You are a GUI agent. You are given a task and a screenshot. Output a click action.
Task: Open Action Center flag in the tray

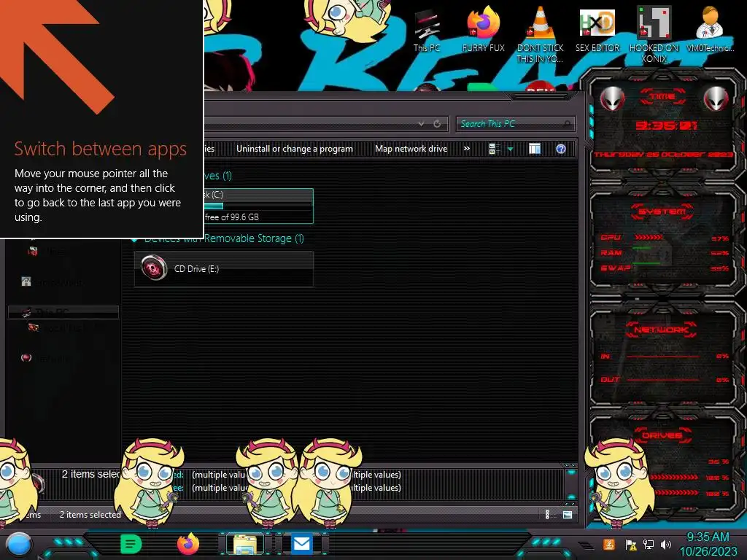631,544
